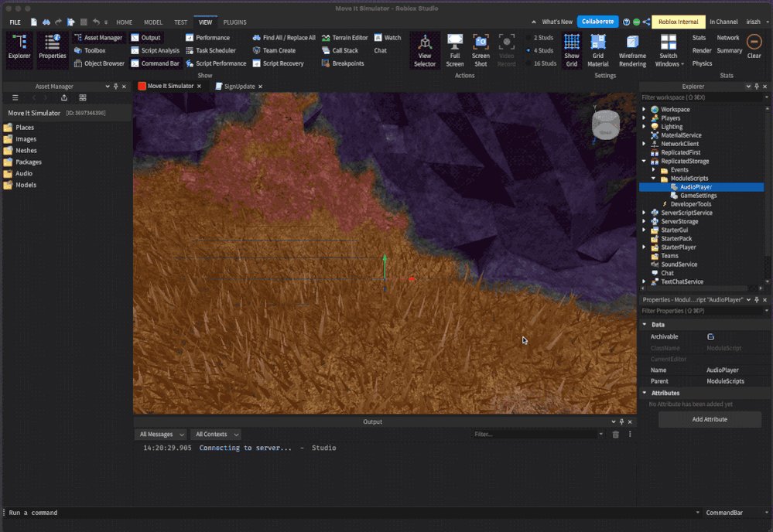
Task: Open the Breakpoints window
Action: pyautogui.click(x=343, y=63)
